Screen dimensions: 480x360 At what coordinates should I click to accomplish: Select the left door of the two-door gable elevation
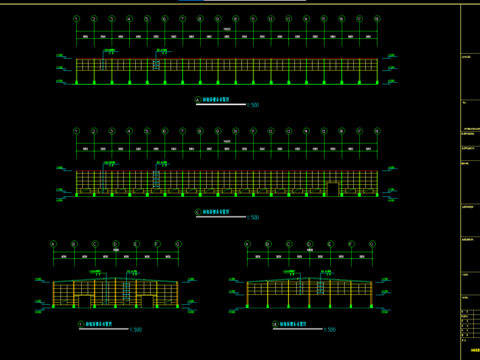click(x=84, y=301)
